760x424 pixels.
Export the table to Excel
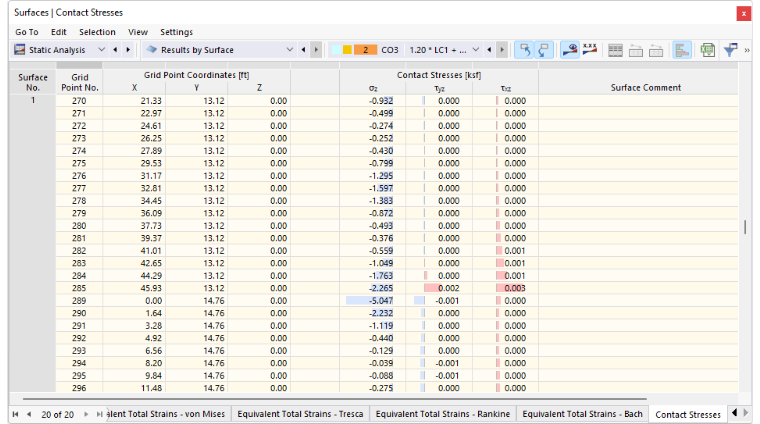click(708, 50)
